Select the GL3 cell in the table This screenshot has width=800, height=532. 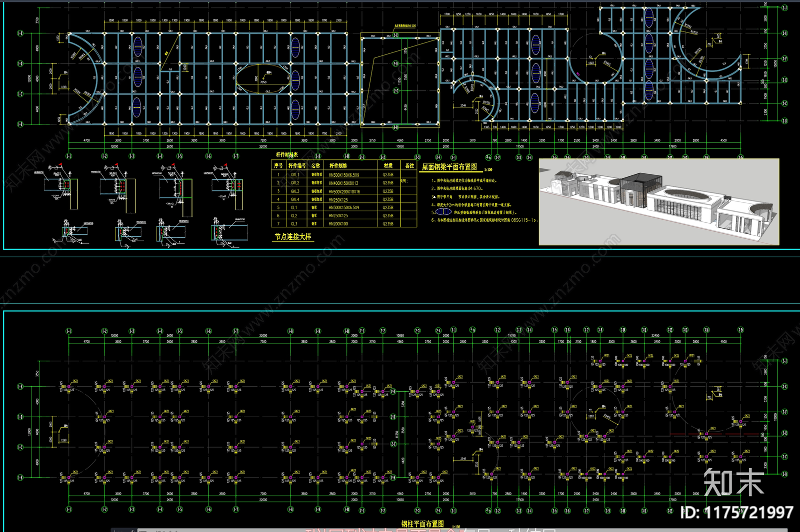coord(294,224)
